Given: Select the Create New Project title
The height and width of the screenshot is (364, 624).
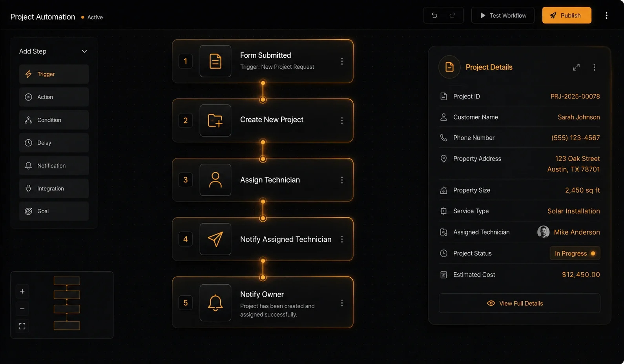Looking at the screenshot, I should (272, 120).
